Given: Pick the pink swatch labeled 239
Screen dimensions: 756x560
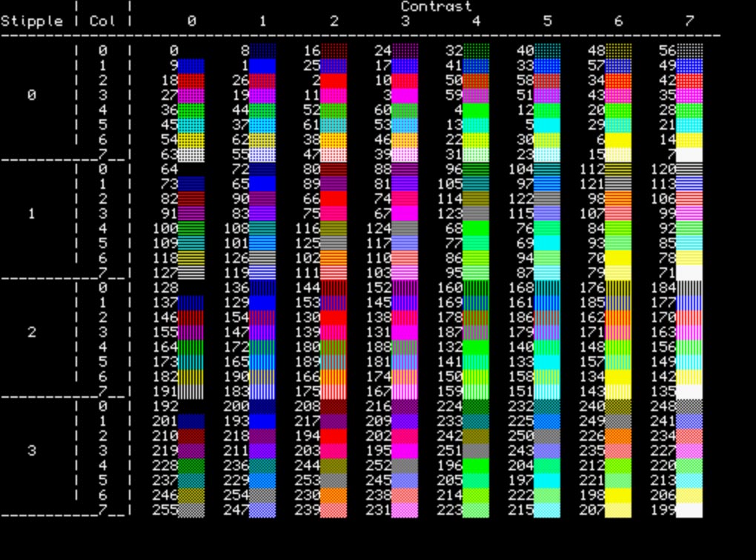Looking at the screenshot, I should tap(334, 510).
